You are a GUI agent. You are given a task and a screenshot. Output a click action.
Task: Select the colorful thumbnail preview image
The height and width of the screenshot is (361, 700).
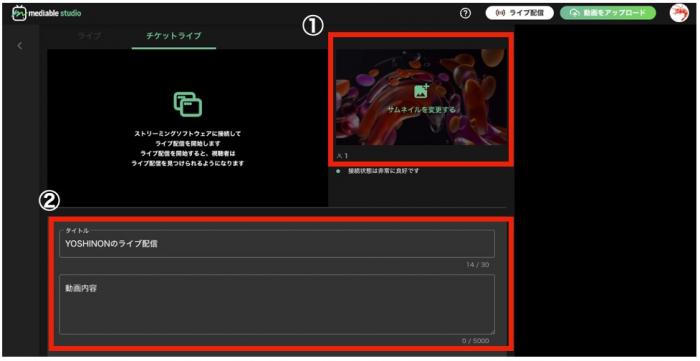(x=421, y=97)
